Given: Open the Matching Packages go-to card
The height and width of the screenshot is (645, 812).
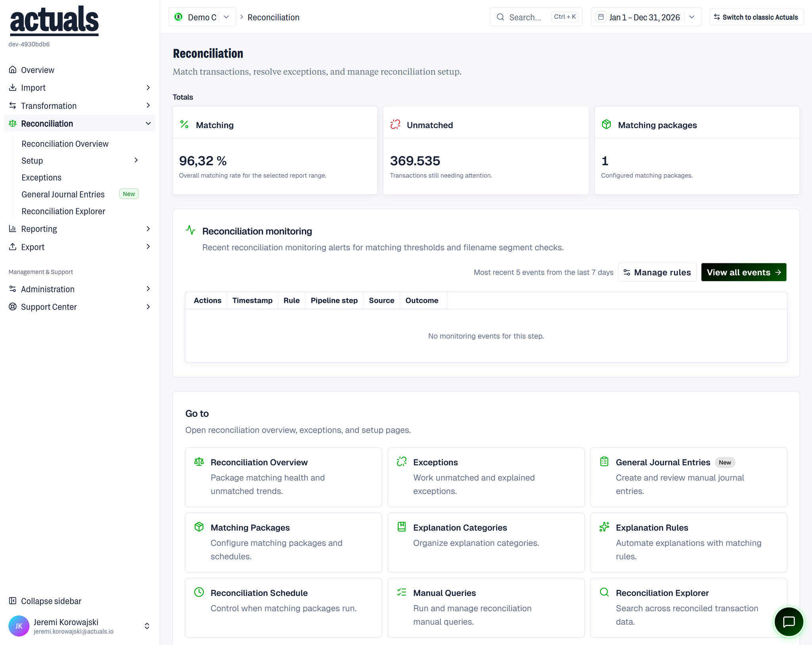Looking at the screenshot, I should (283, 542).
